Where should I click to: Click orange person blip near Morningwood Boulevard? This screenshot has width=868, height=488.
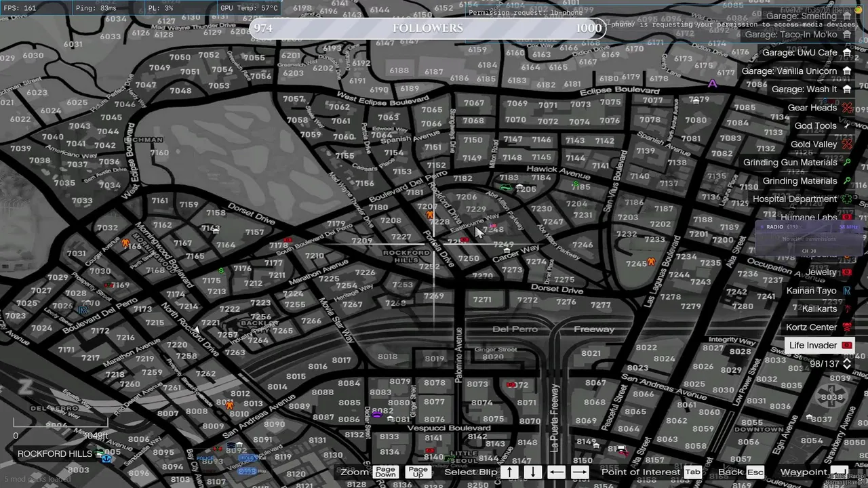(125, 243)
